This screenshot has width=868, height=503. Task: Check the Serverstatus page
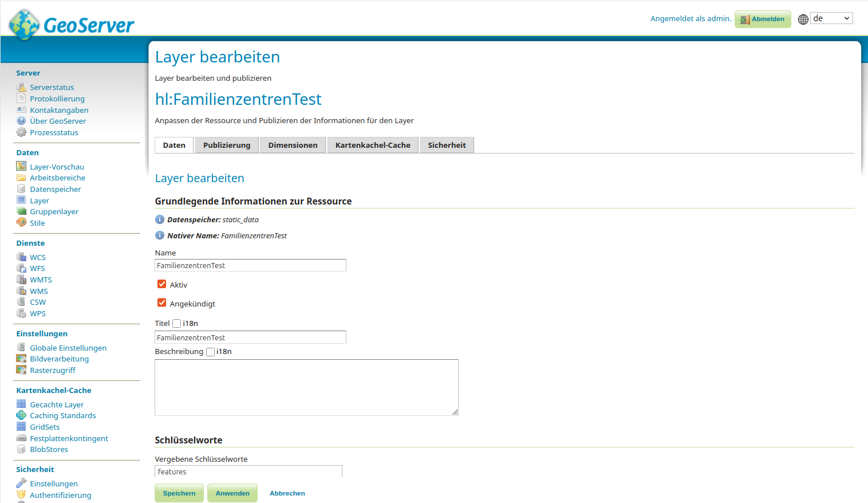(53, 87)
